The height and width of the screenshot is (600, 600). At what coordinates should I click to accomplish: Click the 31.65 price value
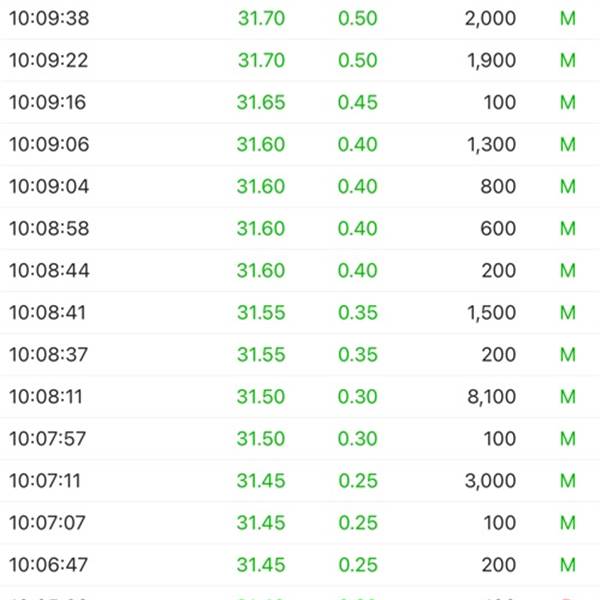[x=261, y=102]
